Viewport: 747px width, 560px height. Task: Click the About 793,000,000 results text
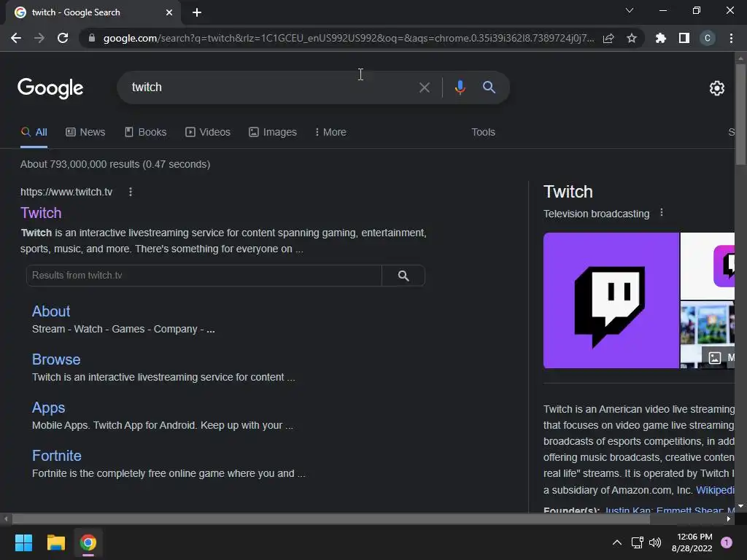coord(115,164)
